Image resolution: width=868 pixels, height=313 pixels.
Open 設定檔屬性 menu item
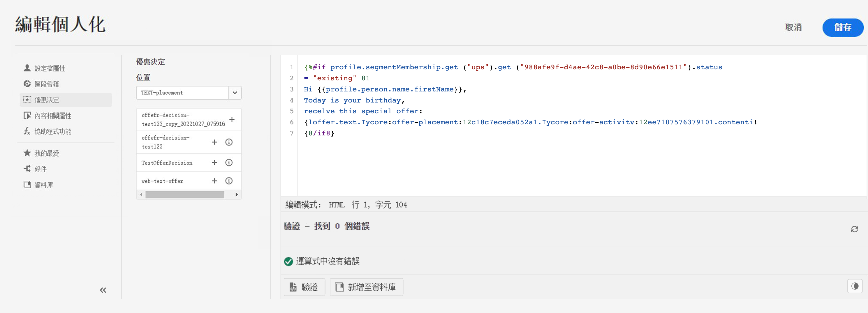pos(50,68)
